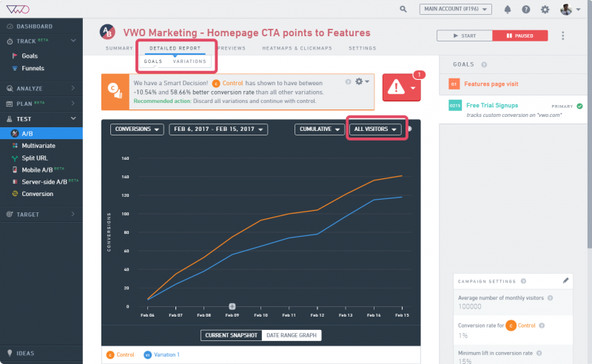The height and width of the screenshot is (364, 592).
Task: Click the Split URL icon
Action: 15,158
